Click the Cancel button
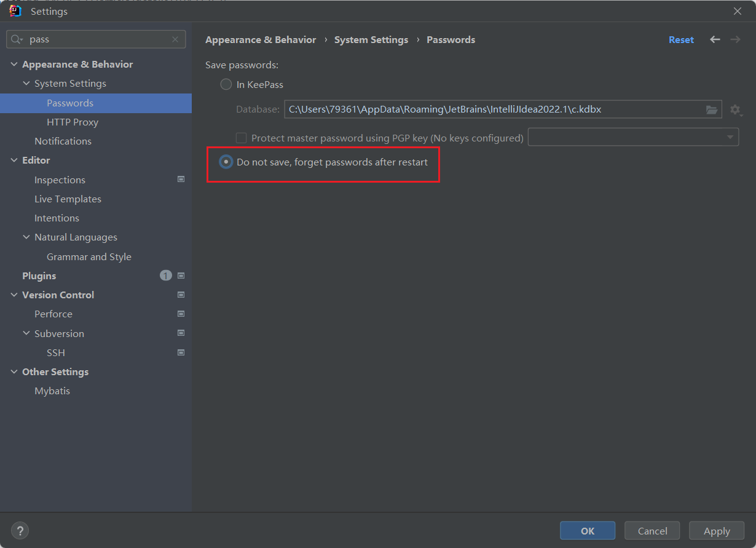The width and height of the screenshot is (756, 548). 652,531
